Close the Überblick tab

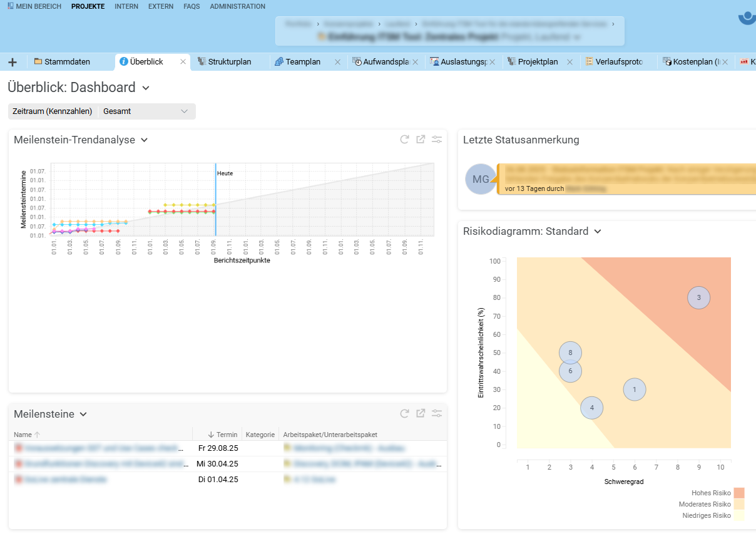click(183, 62)
